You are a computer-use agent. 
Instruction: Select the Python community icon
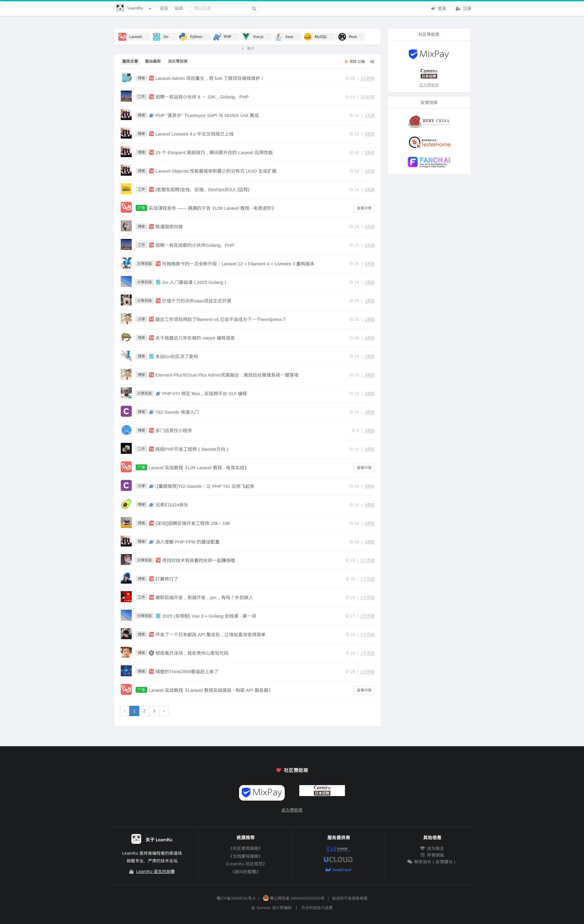(x=183, y=37)
